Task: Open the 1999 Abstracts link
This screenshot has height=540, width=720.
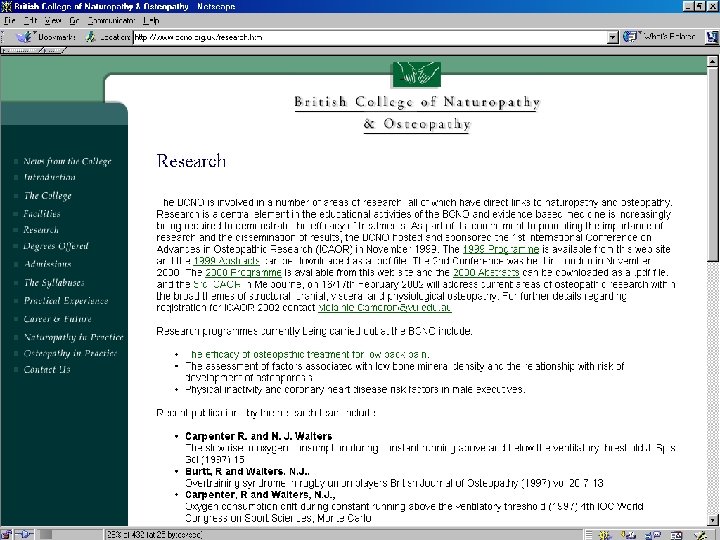Action: click(x=226, y=261)
